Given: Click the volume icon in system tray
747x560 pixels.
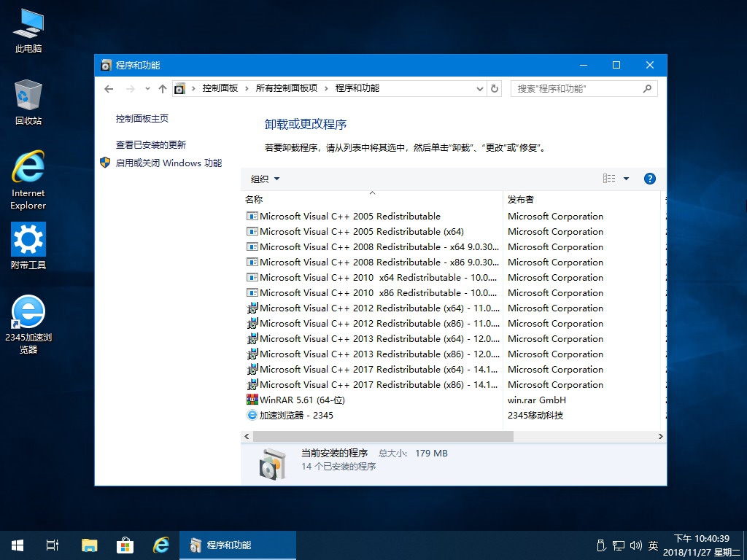Looking at the screenshot, I should click(x=635, y=545).
